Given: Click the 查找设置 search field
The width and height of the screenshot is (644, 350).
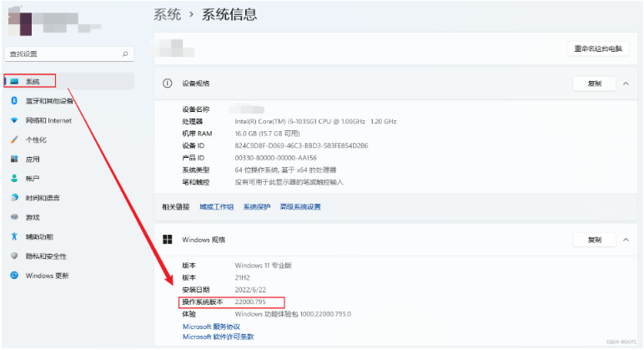Looking at the screenshot, I should pyautogui.click(x=69, y=53).
